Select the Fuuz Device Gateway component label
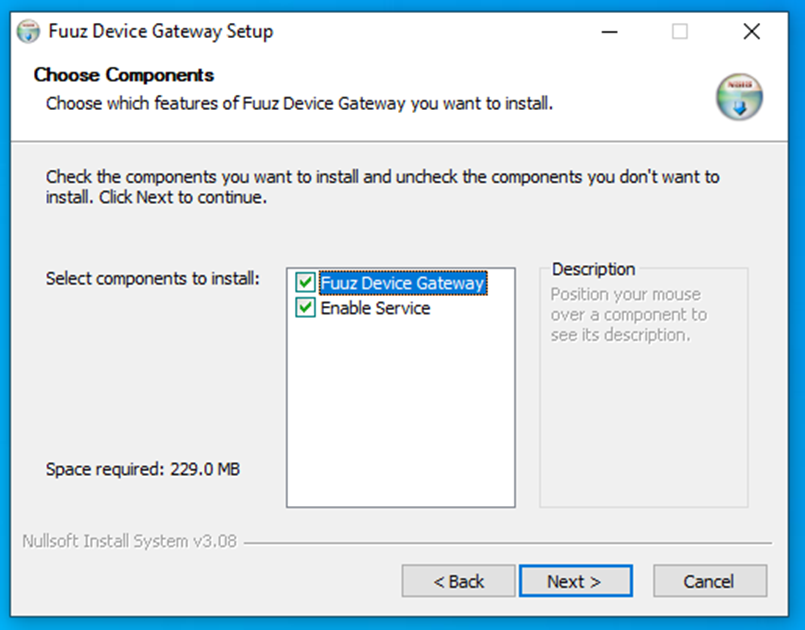The height and width of the screenshot is (630, 805). pyautogui.click(x=402, y=283)
